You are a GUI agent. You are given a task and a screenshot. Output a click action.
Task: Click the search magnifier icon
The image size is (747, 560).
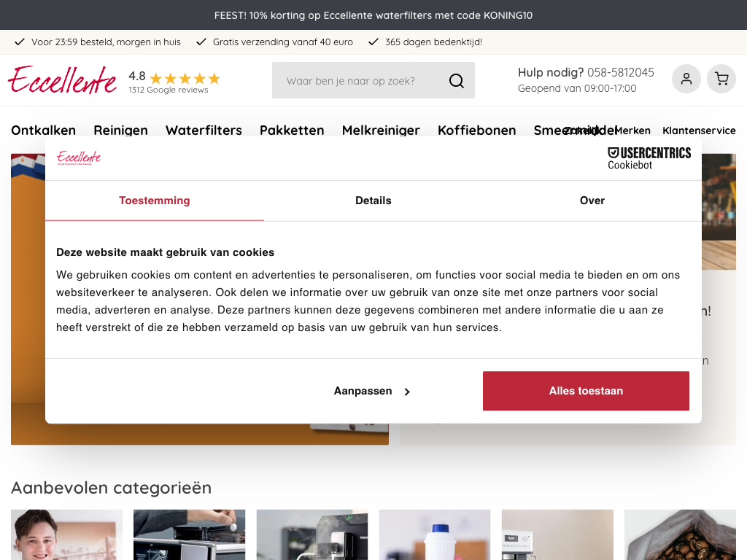click(x=456, y=80)
